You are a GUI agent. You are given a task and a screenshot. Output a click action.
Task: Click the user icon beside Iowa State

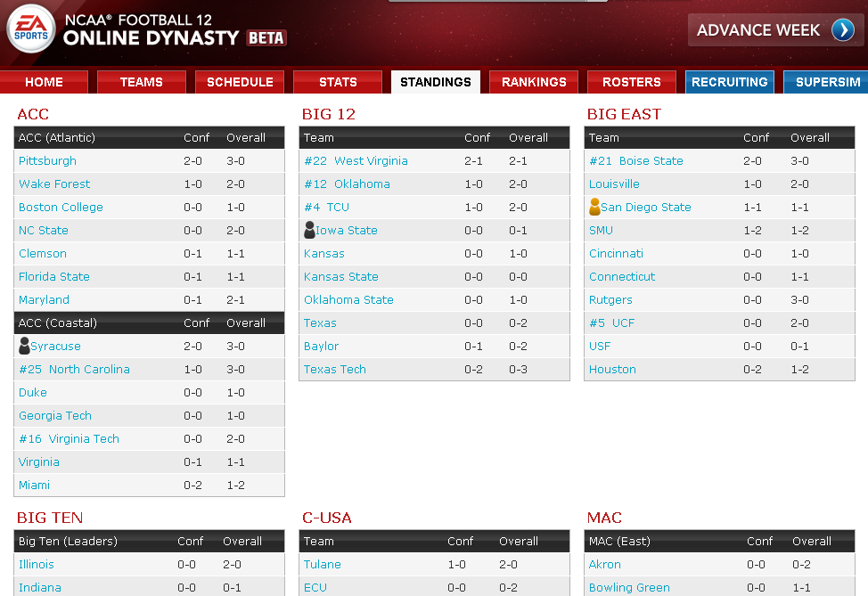click(309, 230)
